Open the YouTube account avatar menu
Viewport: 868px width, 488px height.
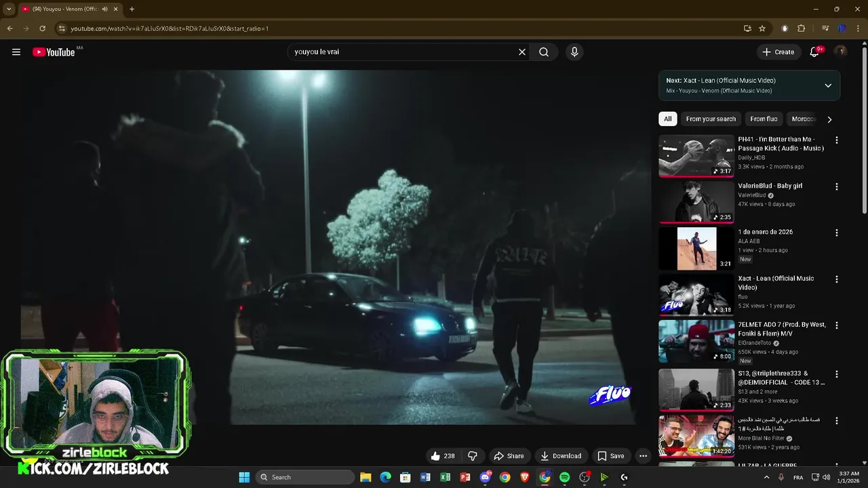coord(840,52)
